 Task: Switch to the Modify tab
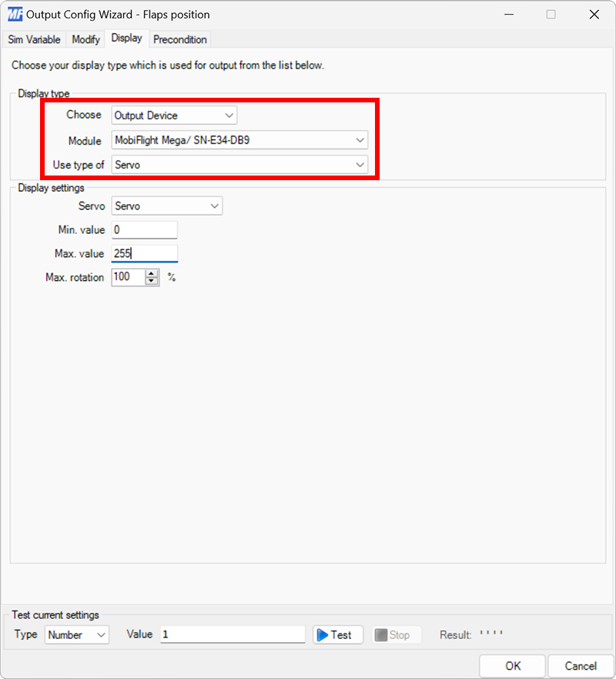click(x=85, y=39)
